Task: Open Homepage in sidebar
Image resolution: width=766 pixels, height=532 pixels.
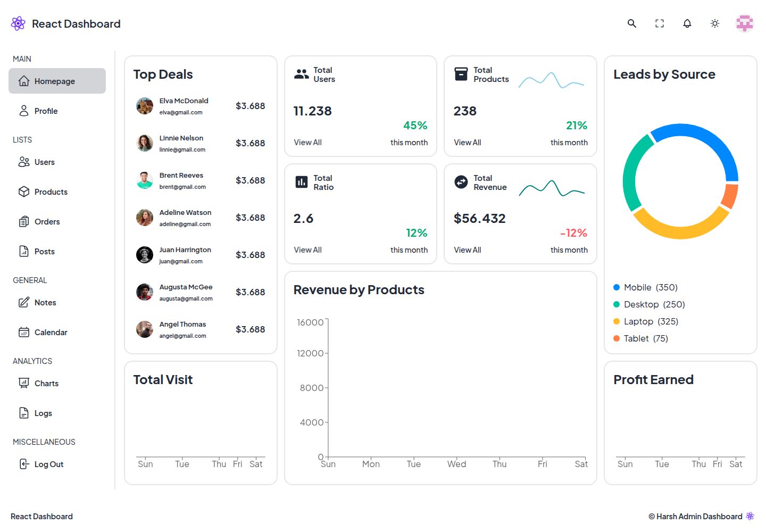Action: click(57, 81)
